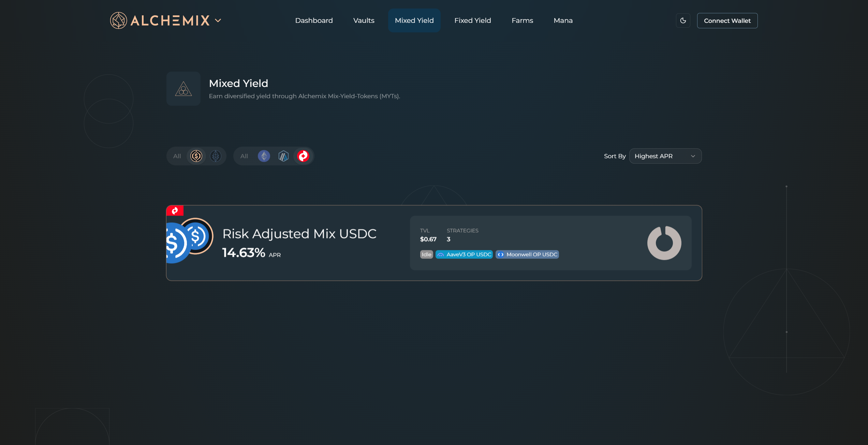Filter by alUSD token icon
This screenshot has height=445, width=868.
tap(196, 156)
